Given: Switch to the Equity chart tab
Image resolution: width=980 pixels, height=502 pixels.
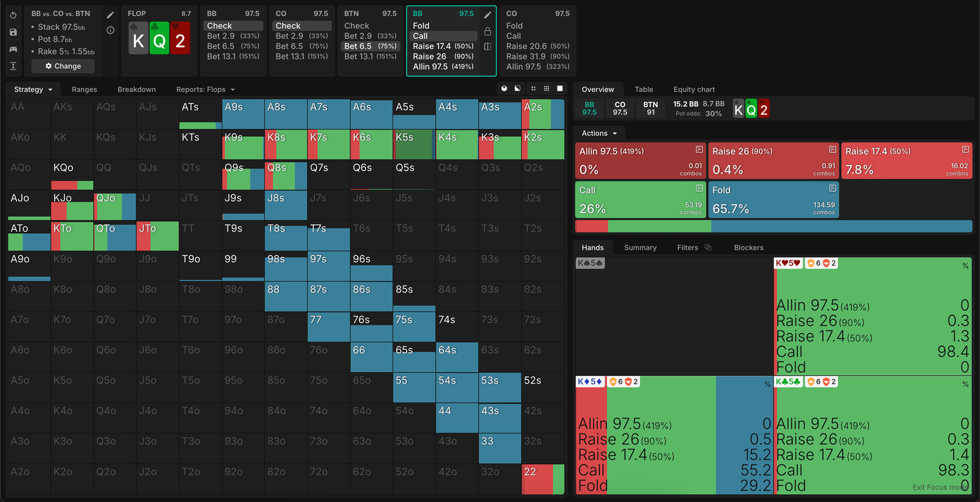Looking at the screenshot, I should (x=694, y=89).
